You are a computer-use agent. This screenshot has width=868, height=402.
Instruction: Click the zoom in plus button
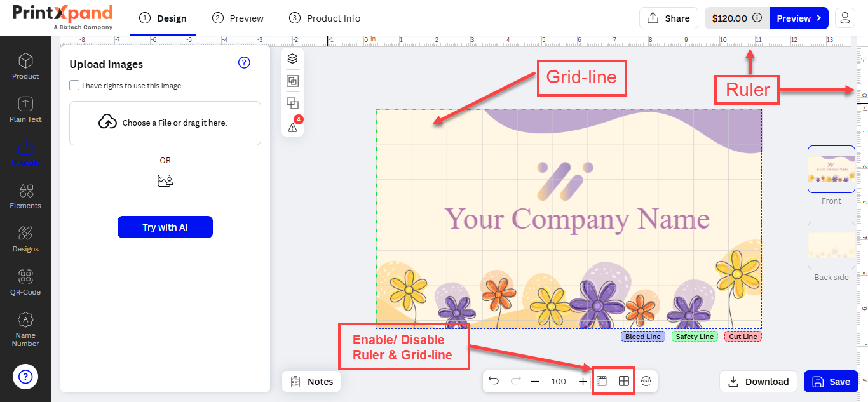pos(583,381)
